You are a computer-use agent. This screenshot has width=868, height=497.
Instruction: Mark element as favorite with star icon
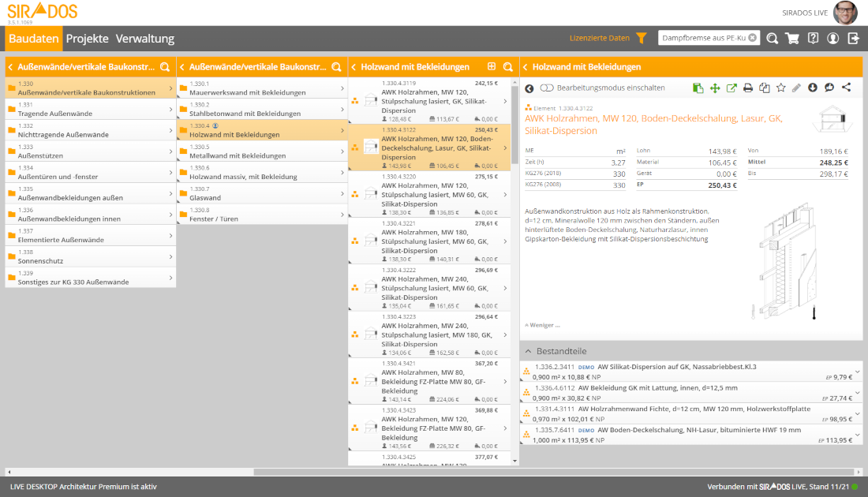point(780,88)
